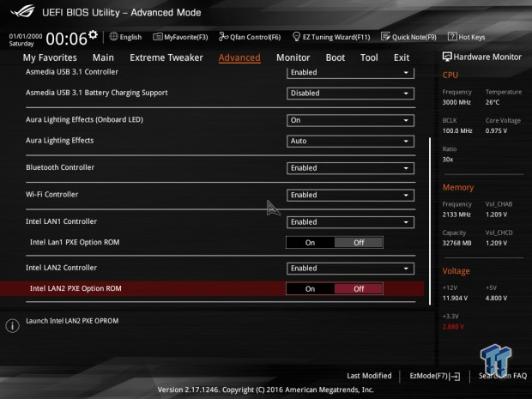Open Aura Lighting Effects Auto dropdown
Image resolution: width=532 pixels, height=399 pixels.
click(350, 141)
